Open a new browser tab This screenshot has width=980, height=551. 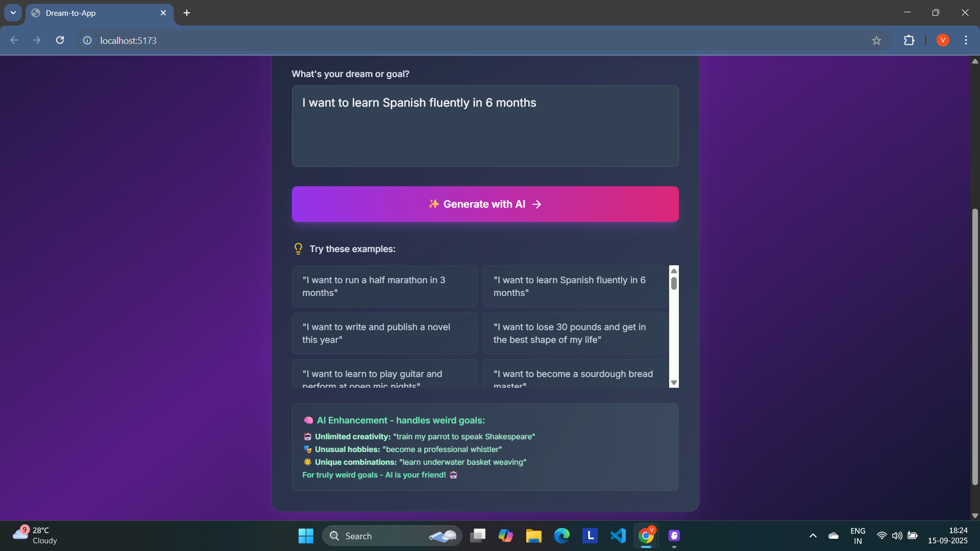click(187, 13)
